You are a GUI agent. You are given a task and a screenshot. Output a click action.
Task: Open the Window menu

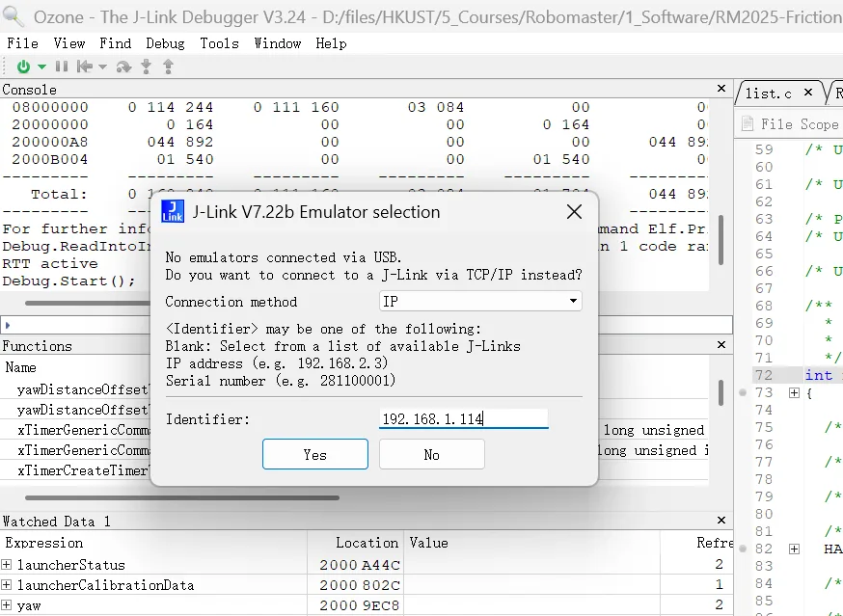pos(278,43)
